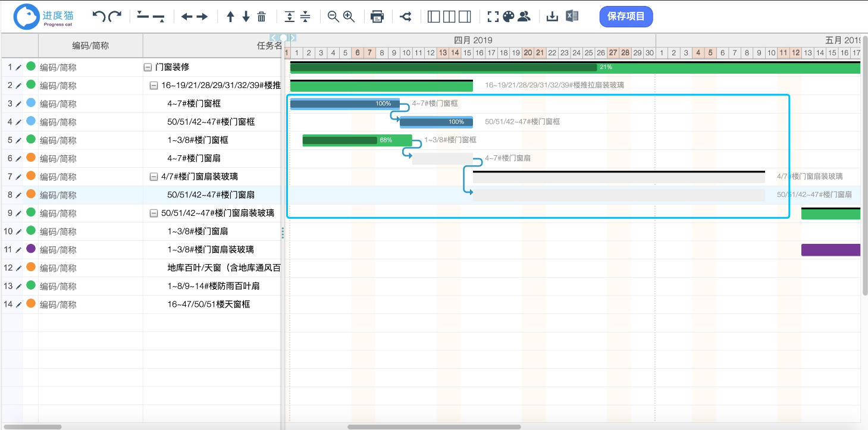Expand all tasks icon in the toolbar
This screenshot has width=868, height=430.
pyautogui.click(x=290, y=17)
